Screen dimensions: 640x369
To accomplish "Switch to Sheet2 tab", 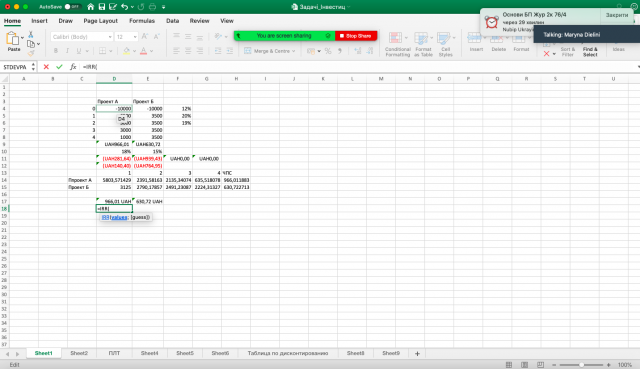I will coord(79,353).
